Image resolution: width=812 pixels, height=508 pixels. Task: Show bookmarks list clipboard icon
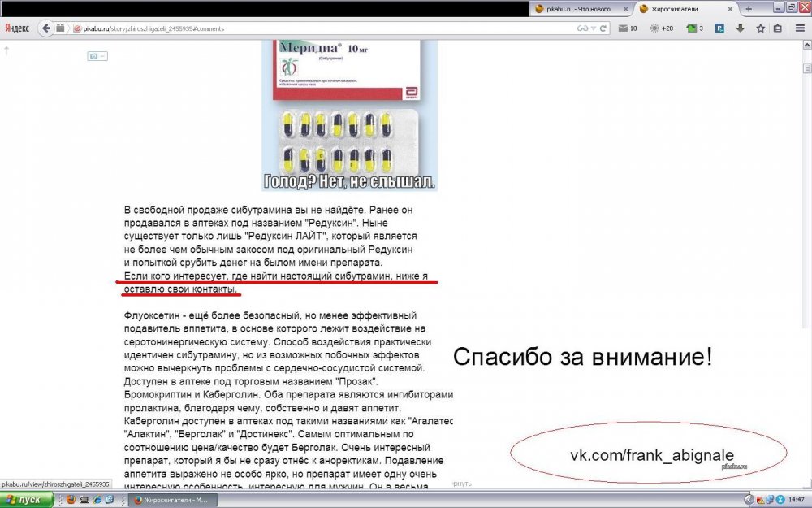click(x=778, y=28)
